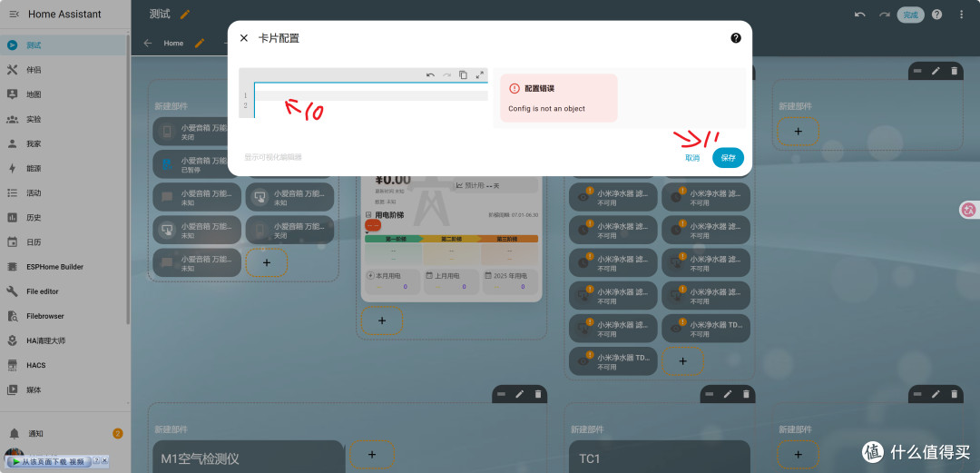Undo the last dashboard change
The width and height of the screenshot is (980, 473).
tap(860, 15)
